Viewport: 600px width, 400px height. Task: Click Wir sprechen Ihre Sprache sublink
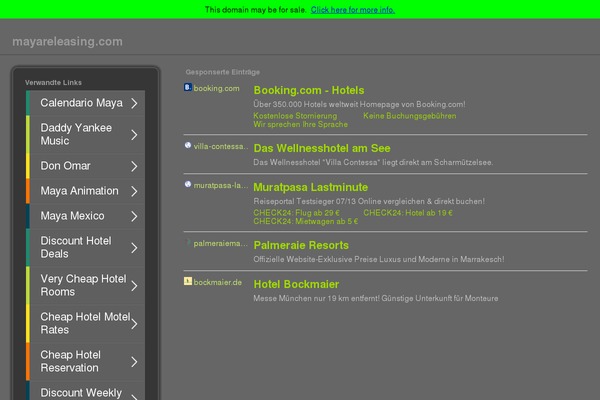[x=300, y=124]
